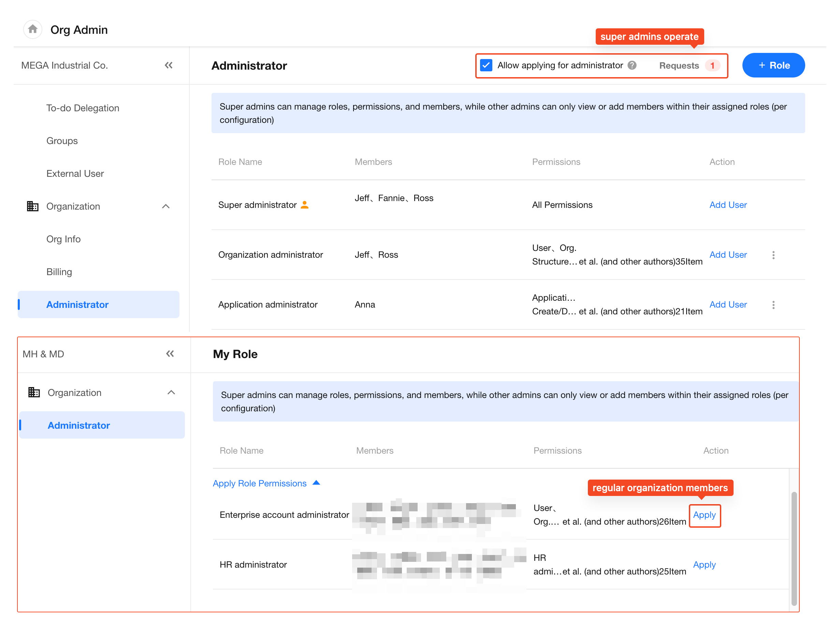Screen dimensions: 840x626
Task: Click the + Role button
Action: click(x=773, y=65)
